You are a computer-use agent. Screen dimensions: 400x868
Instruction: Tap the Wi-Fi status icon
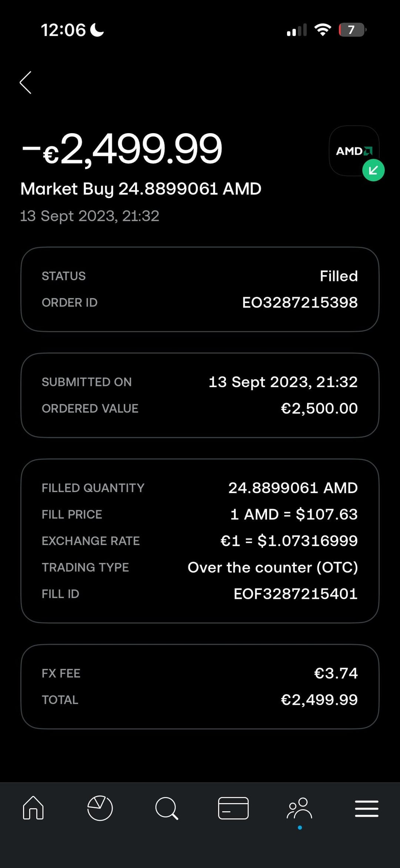click(x=323, y=30)
